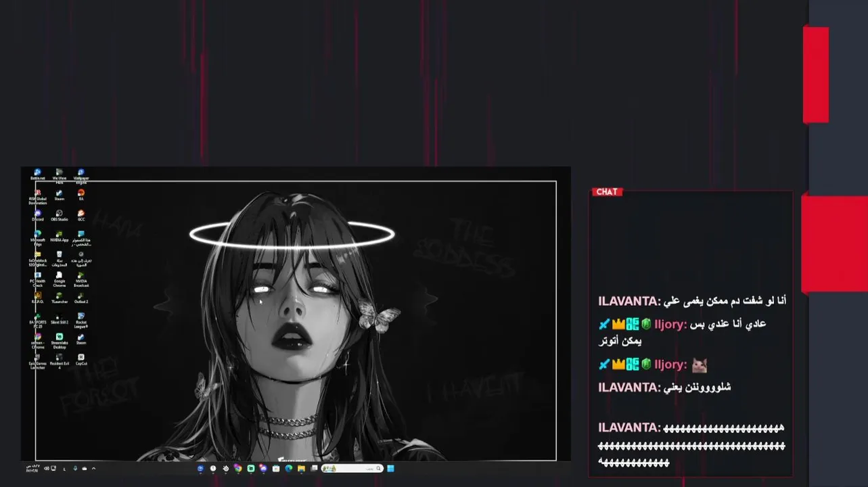Viewport: 868px width, 487px height.
Task: Open the NVIDIA Broadcast shortcut
Action: [x=81, y=278]
